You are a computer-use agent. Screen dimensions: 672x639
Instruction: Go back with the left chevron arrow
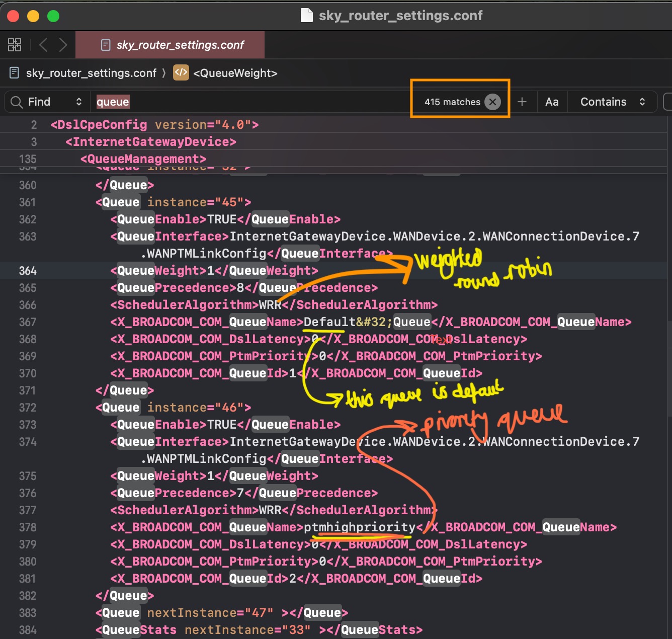pos(44,45)
